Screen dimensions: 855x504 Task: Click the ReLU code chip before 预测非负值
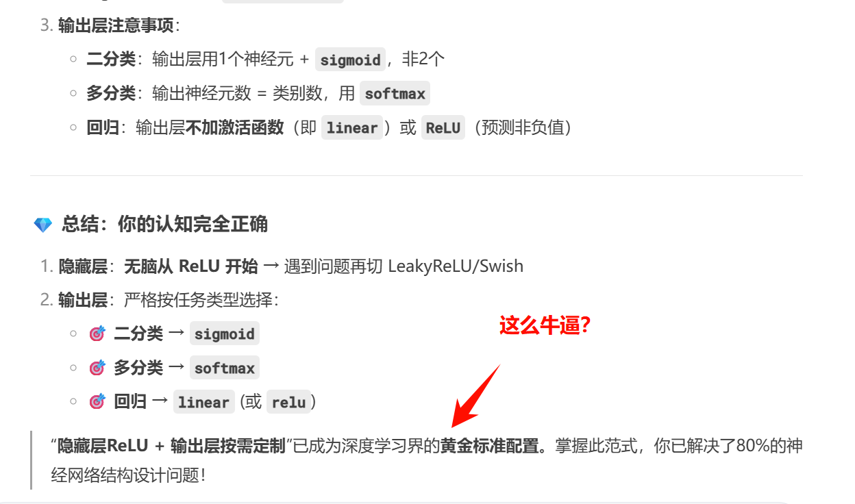pyautogui.click(x=443, y=127)
